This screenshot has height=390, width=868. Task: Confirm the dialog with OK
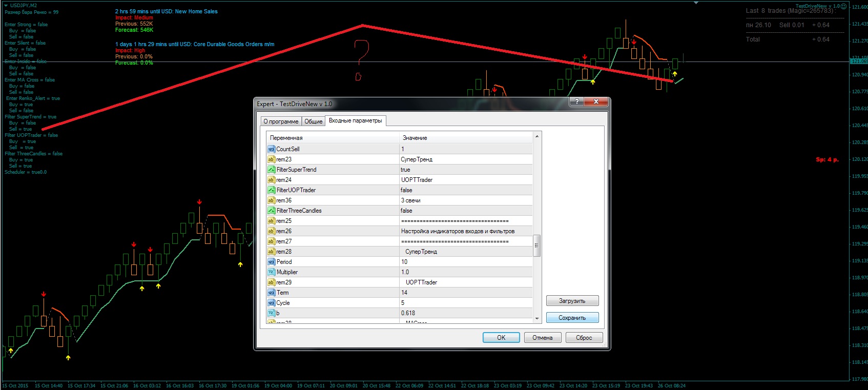[x=501, y=338]
